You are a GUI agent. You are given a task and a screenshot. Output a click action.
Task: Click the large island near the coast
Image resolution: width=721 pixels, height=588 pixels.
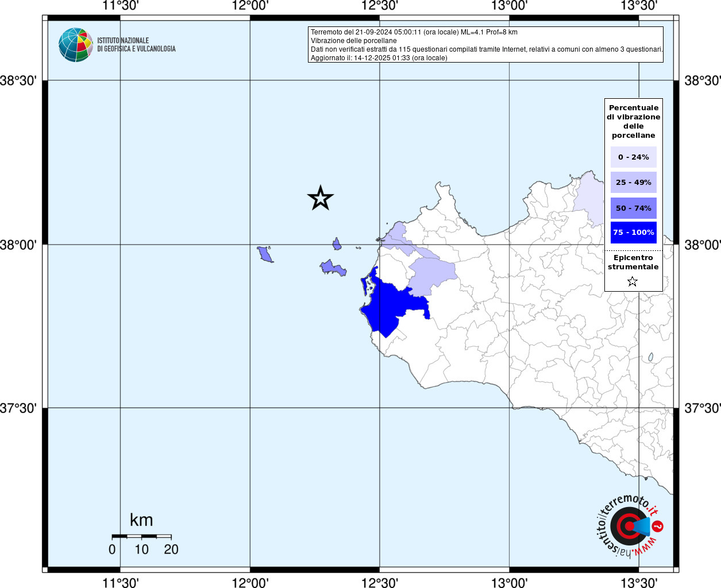point(333,268)
